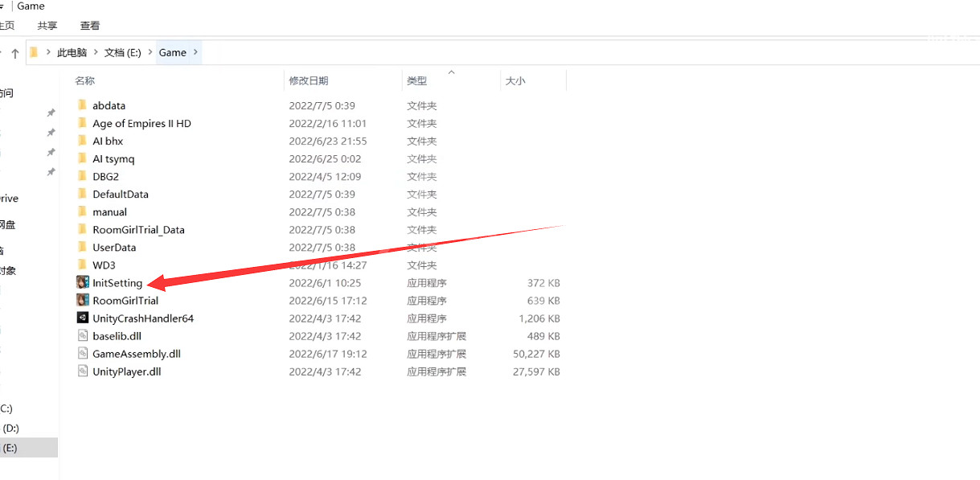Click the up-arrow navigation button
The image size is (980, 480).
14,54
